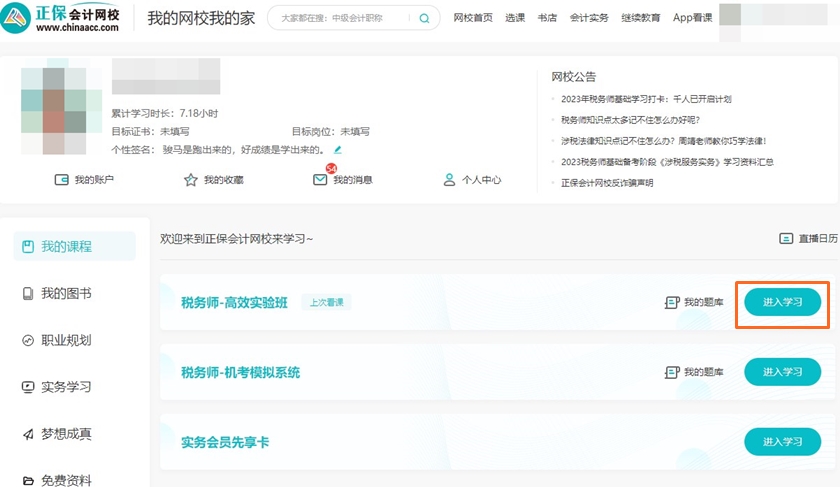Click the pencil icon to edit signature
Screen dimensions: 840x487
338,149
